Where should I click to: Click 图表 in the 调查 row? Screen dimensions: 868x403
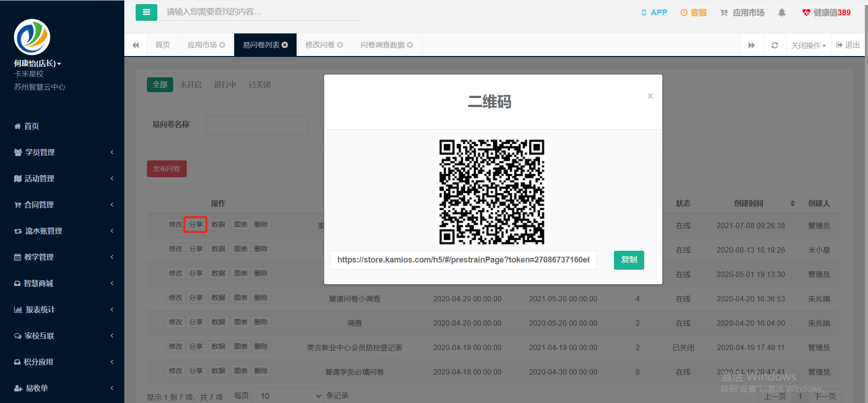pos(241,322)
